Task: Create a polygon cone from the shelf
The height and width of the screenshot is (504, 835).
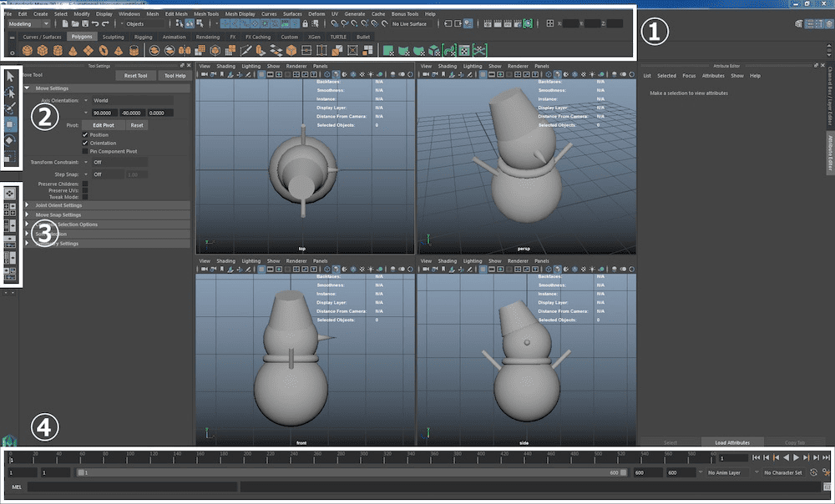Action: pyautogui.click(x=73, y=51)
